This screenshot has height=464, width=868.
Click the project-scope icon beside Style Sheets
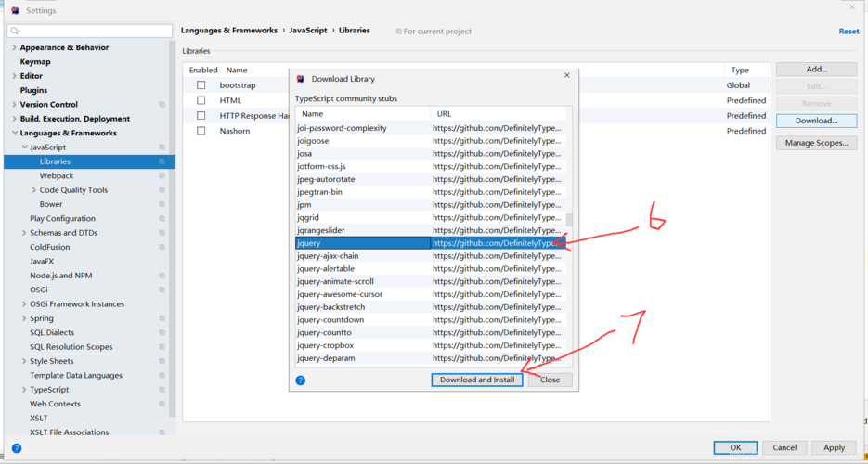coord(162,361)
